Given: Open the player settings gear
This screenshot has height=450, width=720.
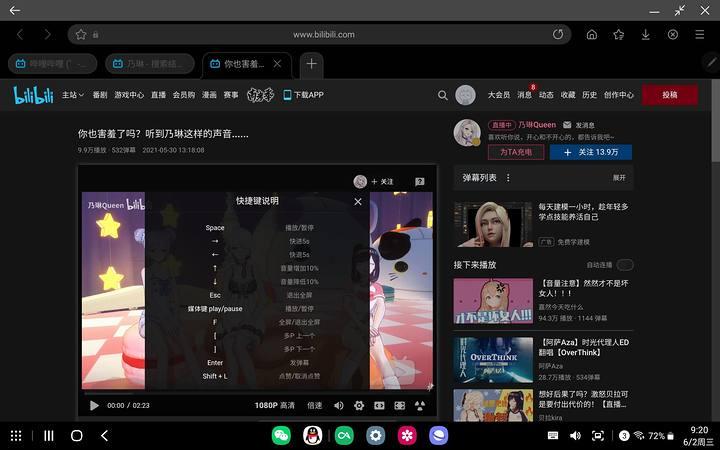Looking at the screenshot, I should pos(359,405).
